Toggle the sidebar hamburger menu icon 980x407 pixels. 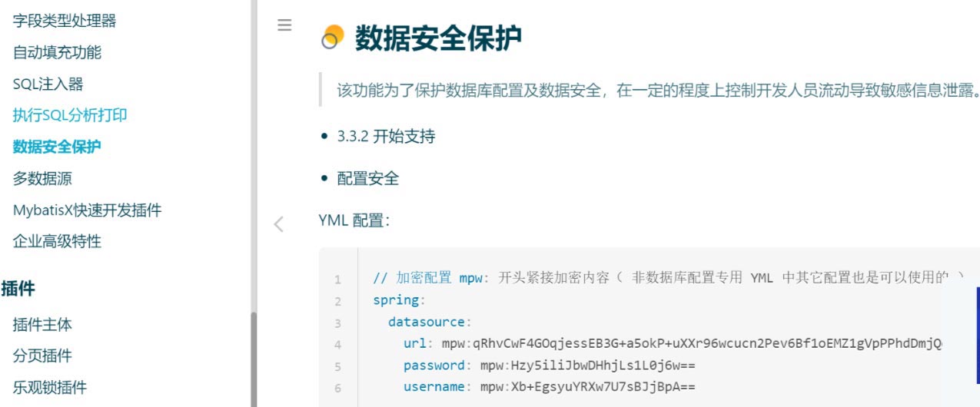[x=284, y=25]
